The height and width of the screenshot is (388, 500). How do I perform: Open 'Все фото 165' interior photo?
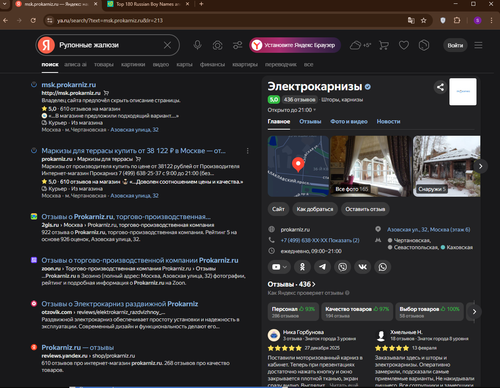(370, 166)
